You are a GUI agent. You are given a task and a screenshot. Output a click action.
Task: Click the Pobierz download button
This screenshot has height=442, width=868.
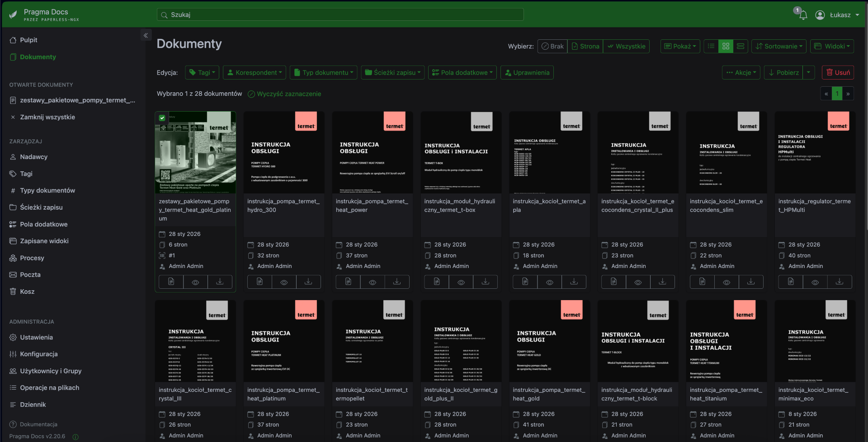(783, 72)
